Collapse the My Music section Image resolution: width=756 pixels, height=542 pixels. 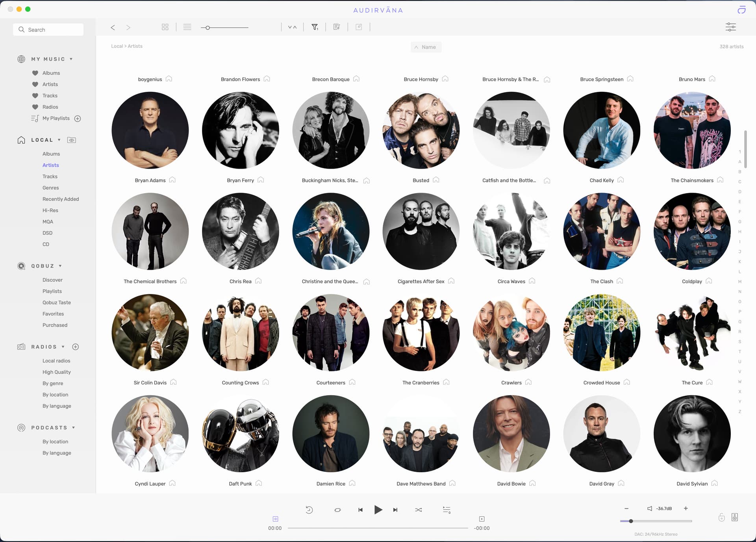click(71, 59)
